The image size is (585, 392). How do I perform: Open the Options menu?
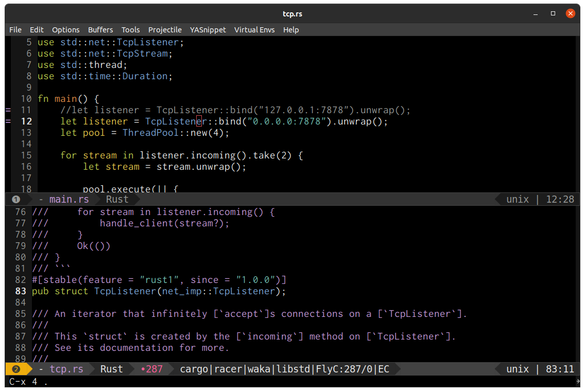click(x=66, y=30)
